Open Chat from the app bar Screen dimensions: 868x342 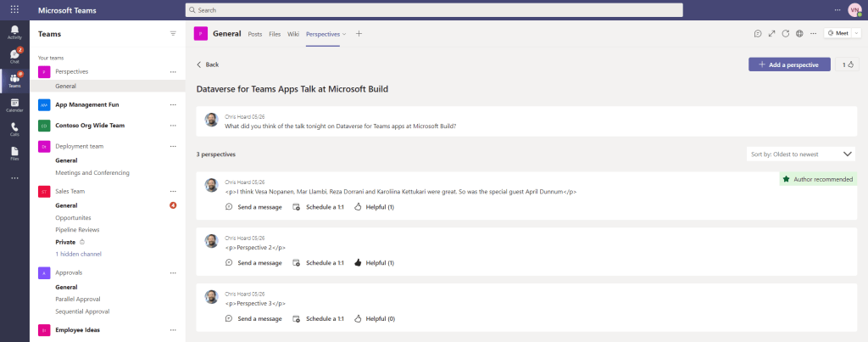[x=14, y=56]
